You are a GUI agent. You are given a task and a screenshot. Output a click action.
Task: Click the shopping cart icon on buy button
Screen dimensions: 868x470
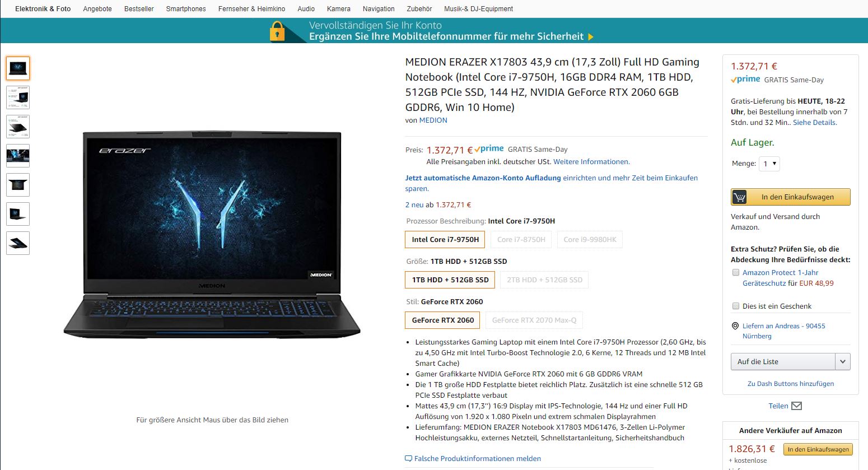click(739, 197)
